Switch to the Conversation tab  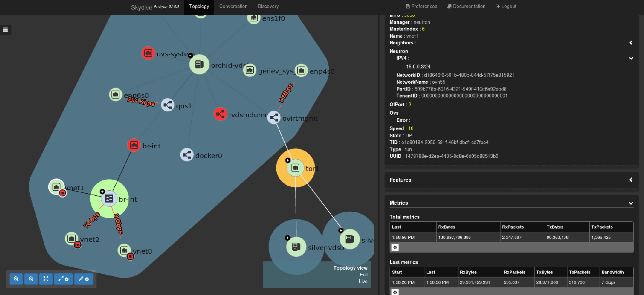tap(233, 6)
